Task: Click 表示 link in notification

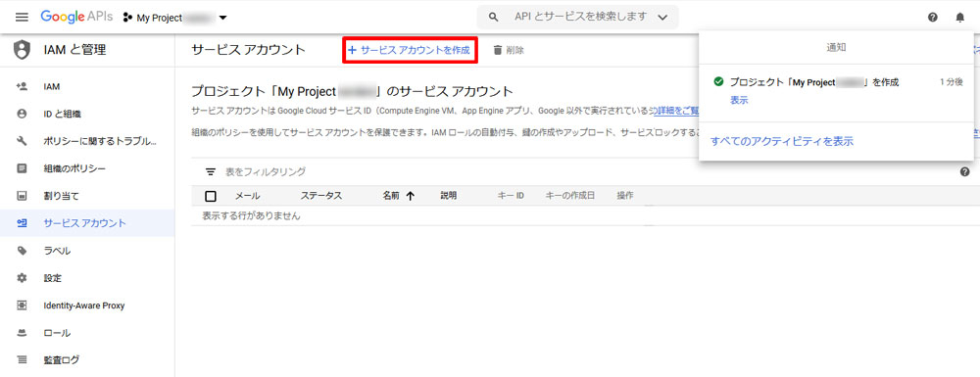Action: coord(739,101)
